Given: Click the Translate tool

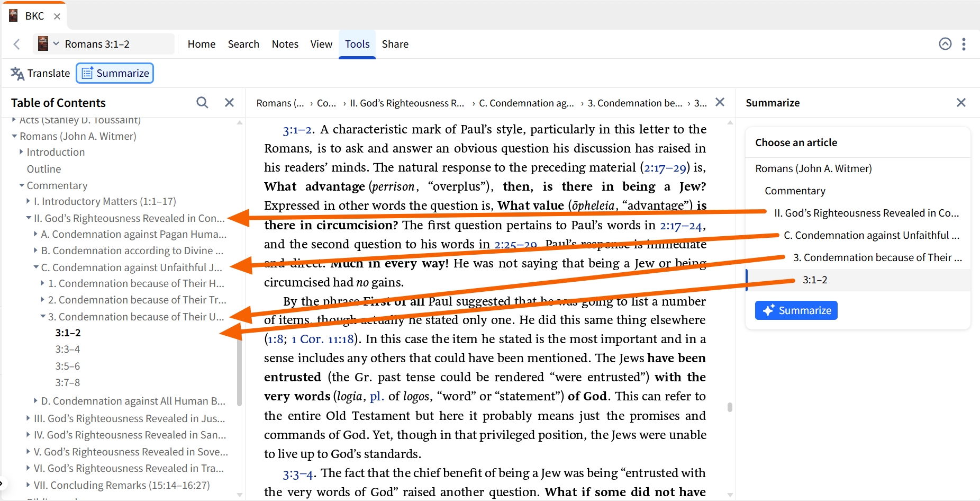Looking at the screenshot, I should point(40,73).
